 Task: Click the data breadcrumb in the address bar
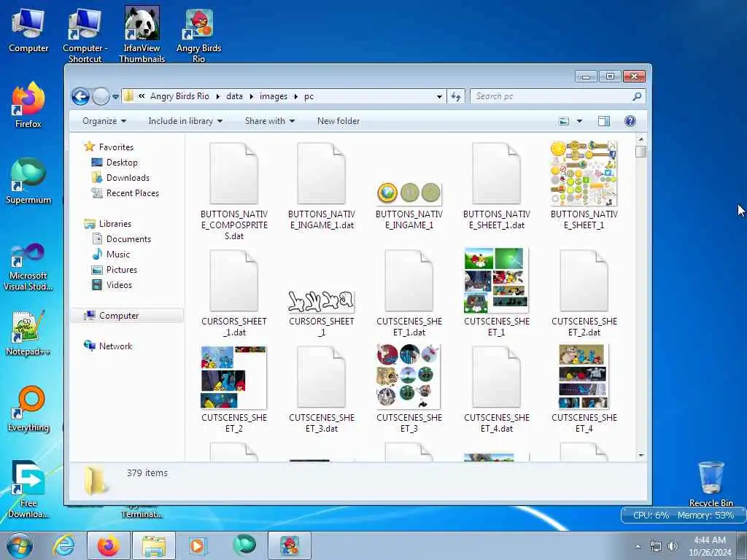pos(234,96)
